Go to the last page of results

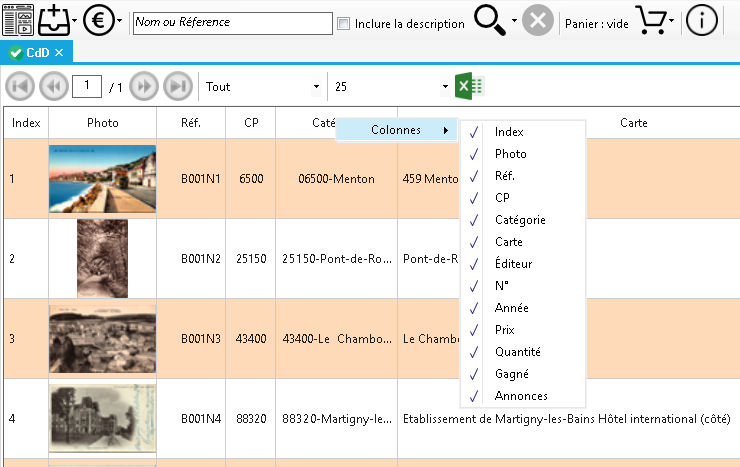(177, 87)
